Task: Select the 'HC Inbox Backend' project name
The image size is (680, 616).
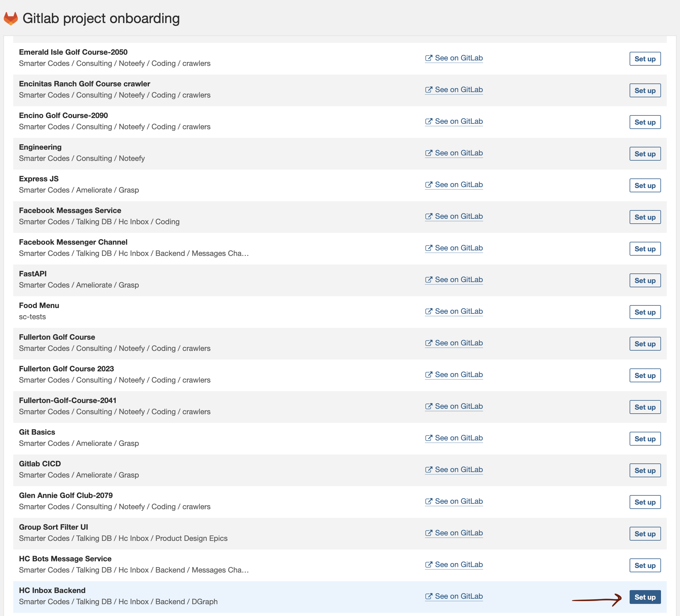Action: (52, 591)
